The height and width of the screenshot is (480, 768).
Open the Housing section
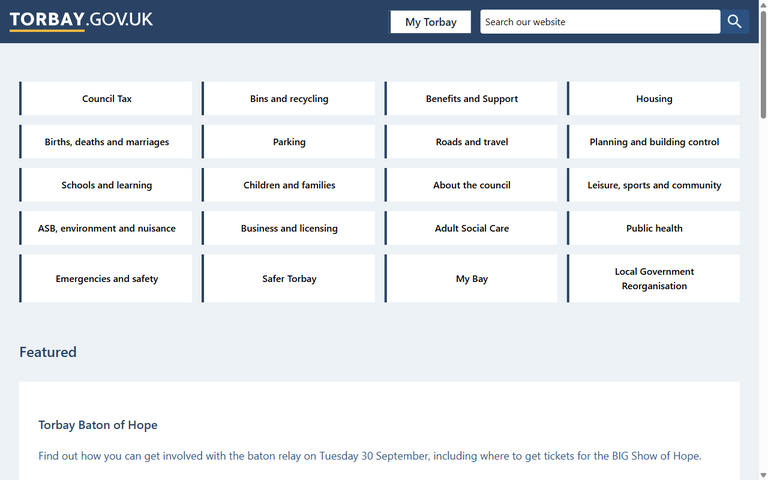tap(654, 99)
